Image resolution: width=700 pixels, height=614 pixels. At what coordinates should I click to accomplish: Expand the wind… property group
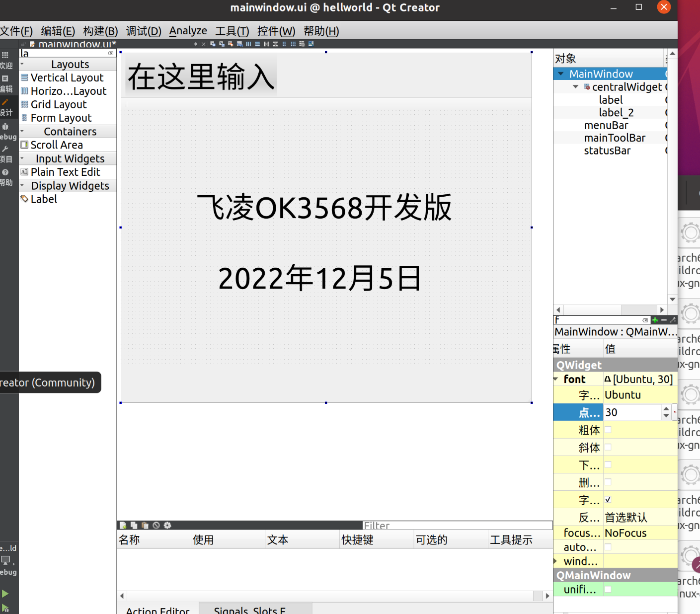click(x=556, y=561)
